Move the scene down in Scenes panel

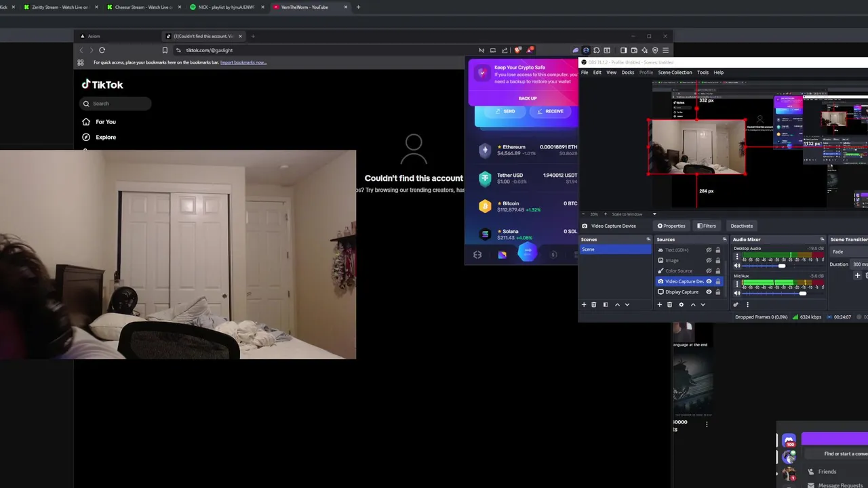pos(627,305)
